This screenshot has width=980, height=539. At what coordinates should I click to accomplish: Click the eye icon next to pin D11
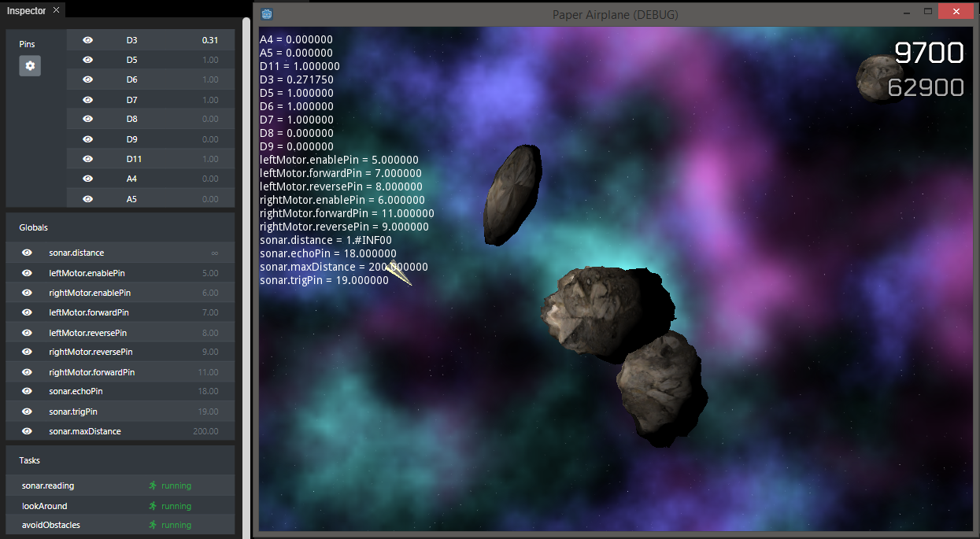87,158
